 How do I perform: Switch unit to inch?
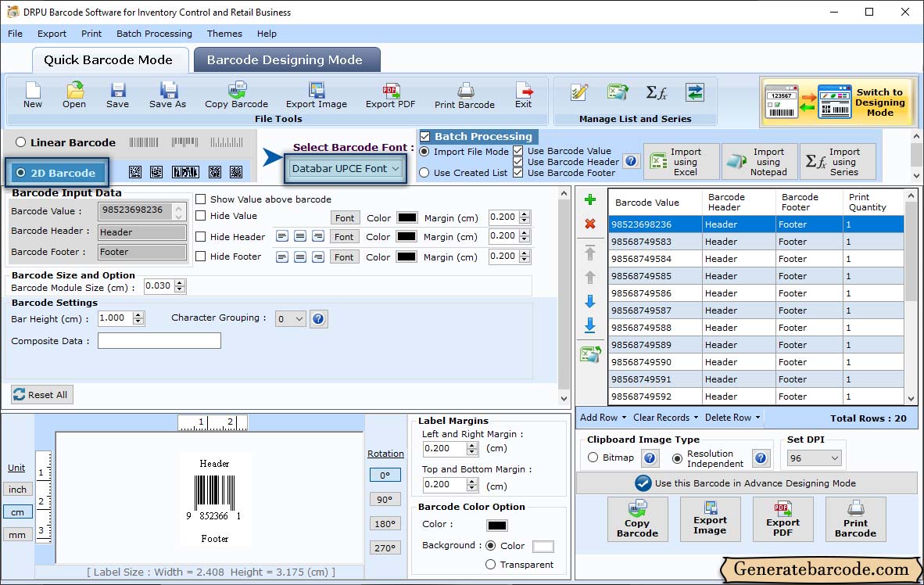(x=18, y=490)
